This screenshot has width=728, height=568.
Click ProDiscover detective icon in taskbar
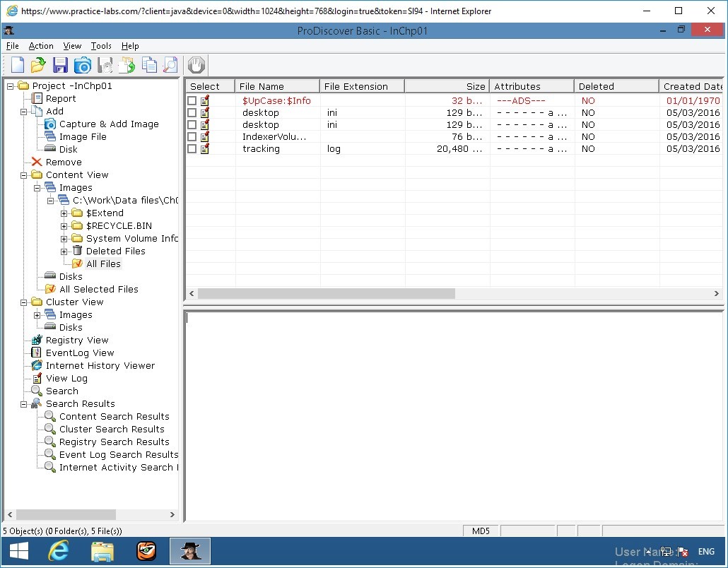coord(190,551)
